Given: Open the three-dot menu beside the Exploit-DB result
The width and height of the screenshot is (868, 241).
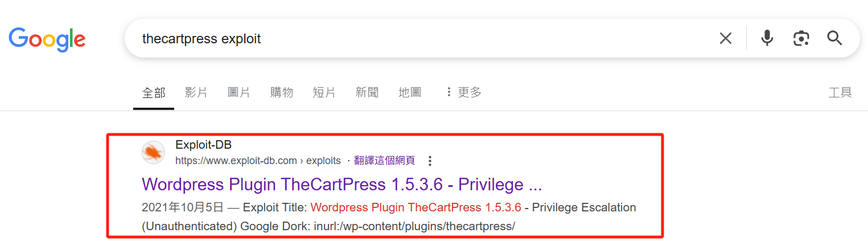Looking at the screenshot, I should [x=430, y=161].
